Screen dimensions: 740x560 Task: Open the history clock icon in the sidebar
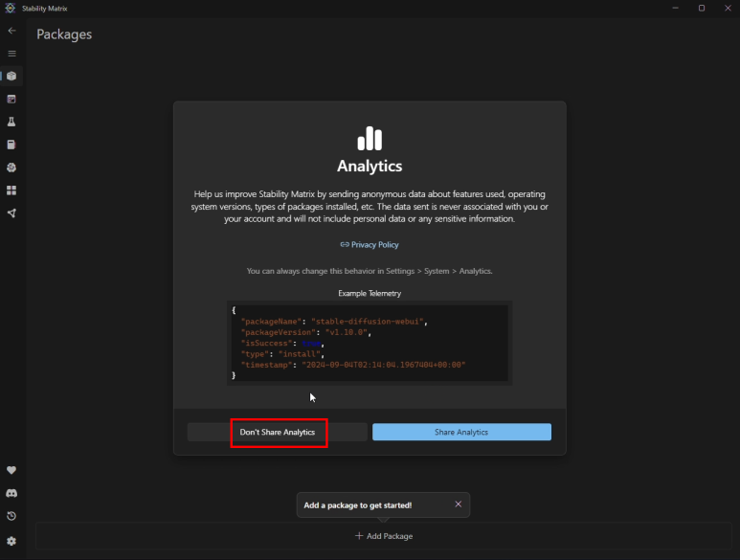(11, 516)
